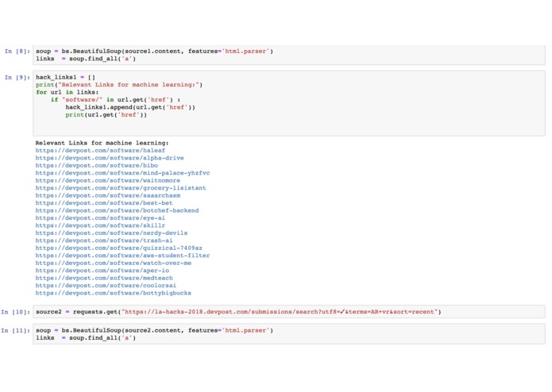Open the botchef-backend software link

click(117, 210)
